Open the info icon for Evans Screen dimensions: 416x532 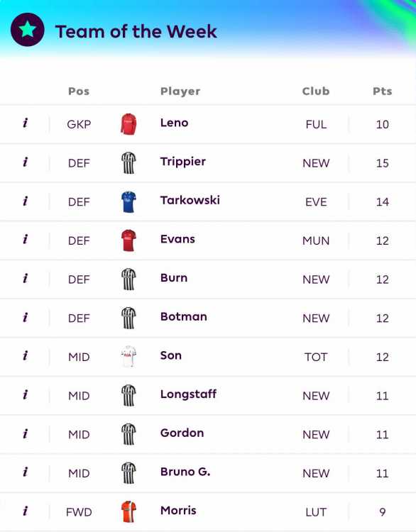25,239
